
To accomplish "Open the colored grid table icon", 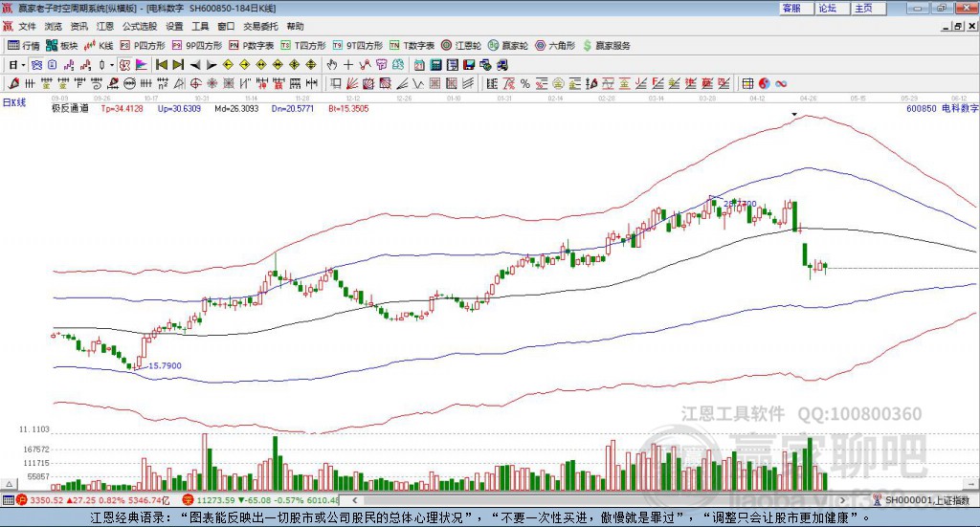I will click(747, 83).
